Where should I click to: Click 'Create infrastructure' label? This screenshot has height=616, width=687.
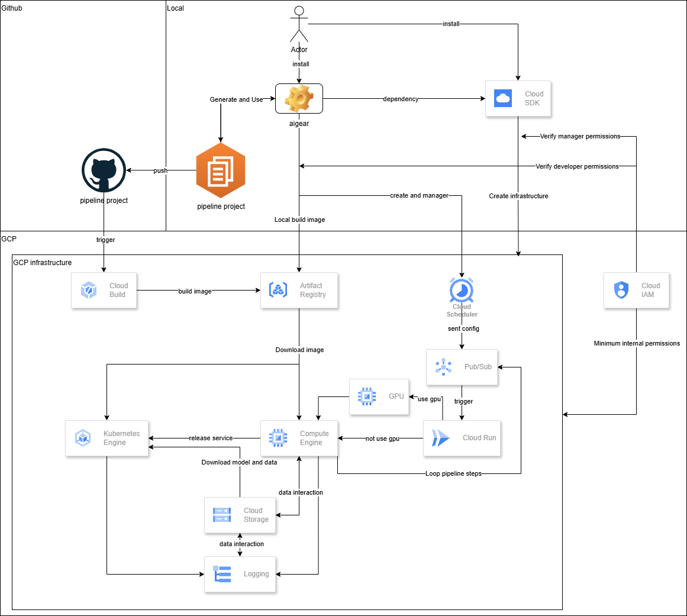pyautogui.click(x=518, y=196)
